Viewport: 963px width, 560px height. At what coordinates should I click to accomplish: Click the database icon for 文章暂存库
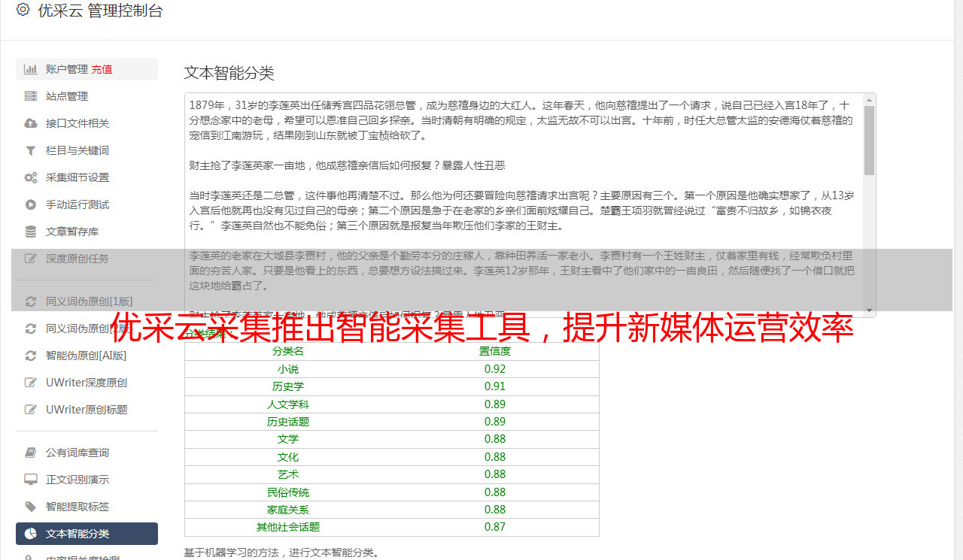31,232
